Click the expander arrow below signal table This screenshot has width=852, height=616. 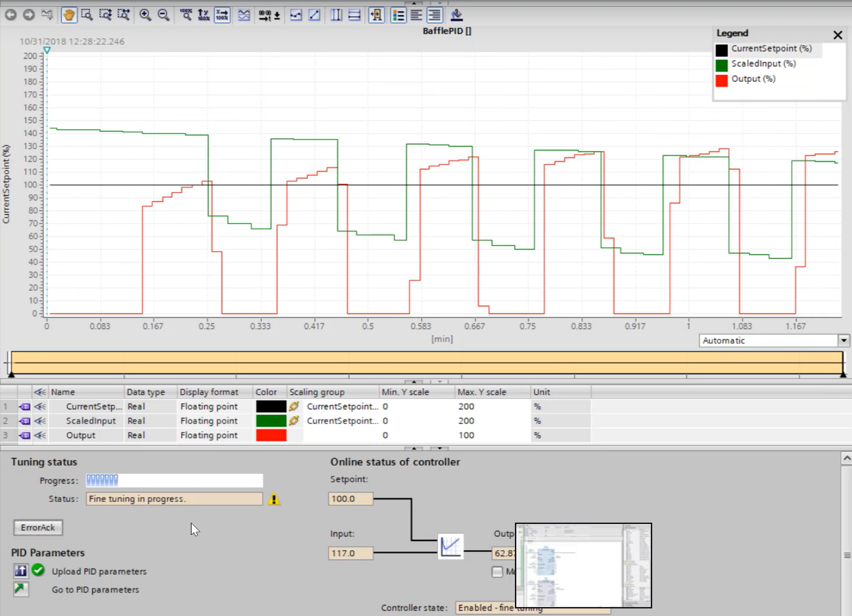click(415, 448)
